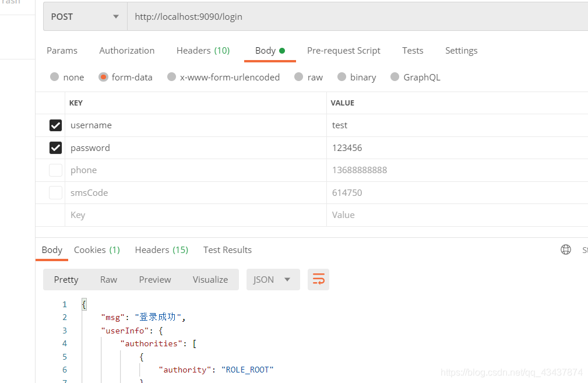Select the GraphQL body type
Image resolution: width=588 pixels, height=383 pixels.
click(415, 78)
